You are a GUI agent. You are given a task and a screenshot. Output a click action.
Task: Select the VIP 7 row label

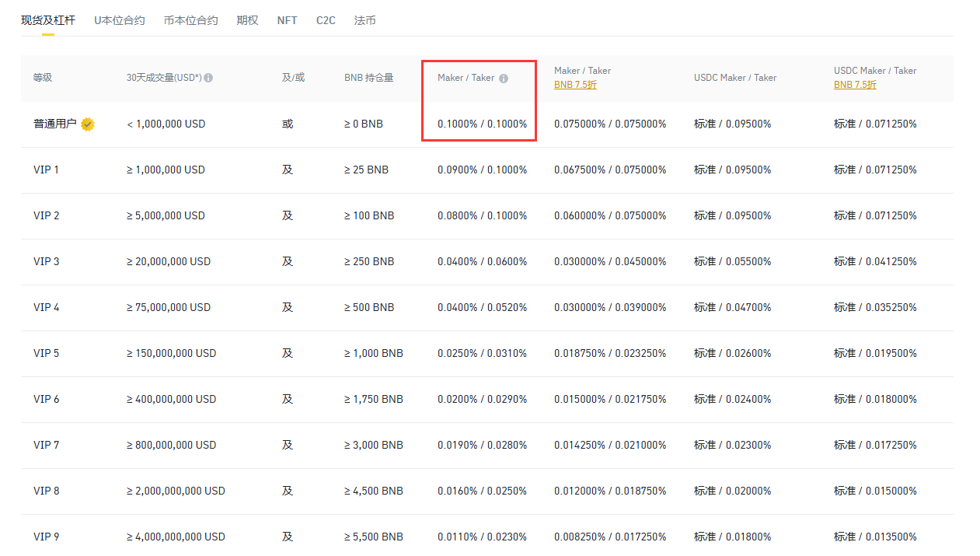click(x=47, y=445)
